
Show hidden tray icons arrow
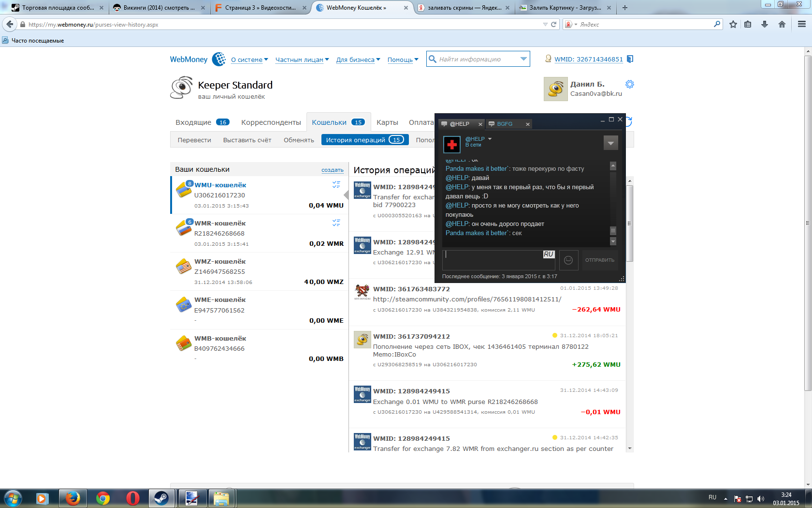(725, 498)
